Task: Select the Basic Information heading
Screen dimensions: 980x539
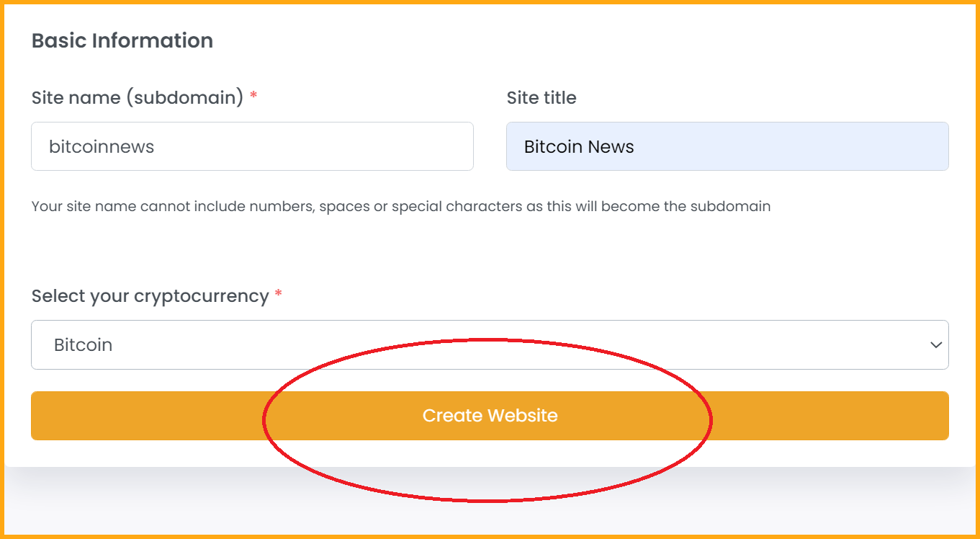Action: [122, 40]
